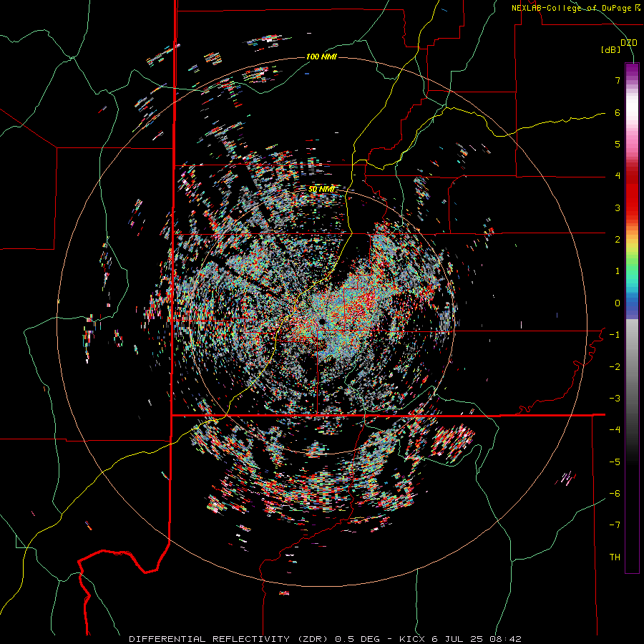Click the TH label under the scale
The height and width of the screenshot is (644, 644).
point(615,557)
